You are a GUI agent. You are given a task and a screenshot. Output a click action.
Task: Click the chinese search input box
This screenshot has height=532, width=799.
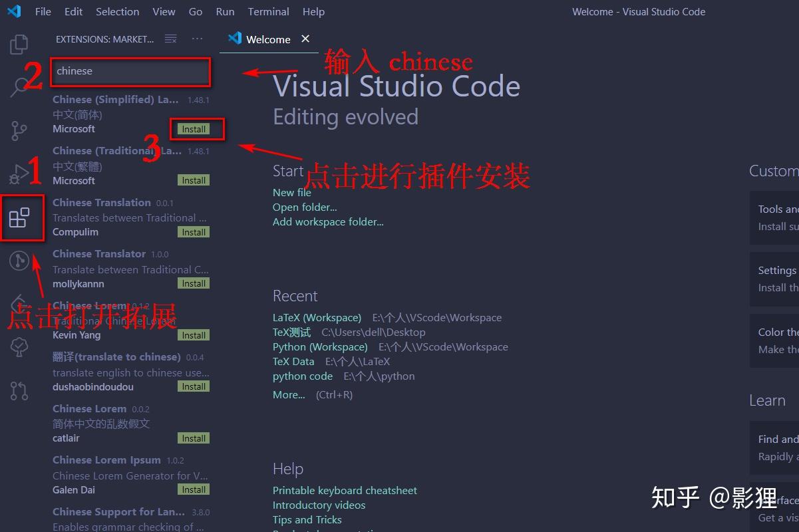tap(130, 71)
